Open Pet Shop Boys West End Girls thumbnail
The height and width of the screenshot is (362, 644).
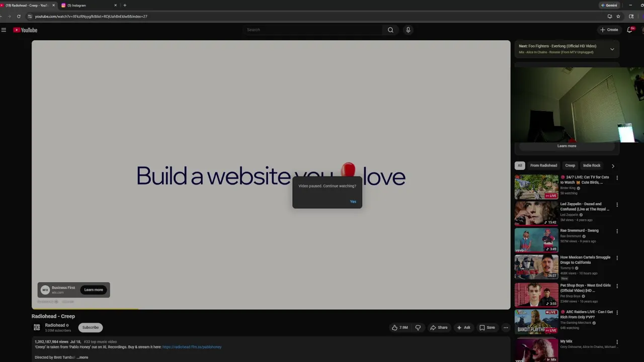click(536, 295)
